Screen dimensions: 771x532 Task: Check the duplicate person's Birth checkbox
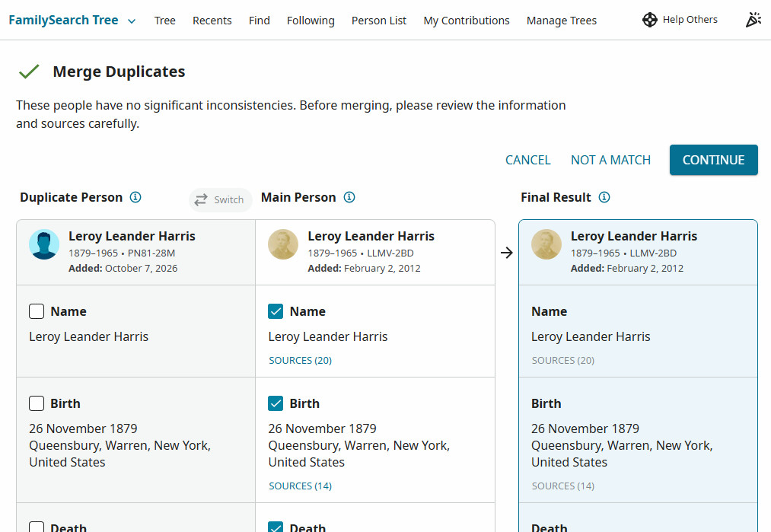click(x=37, y=403)
